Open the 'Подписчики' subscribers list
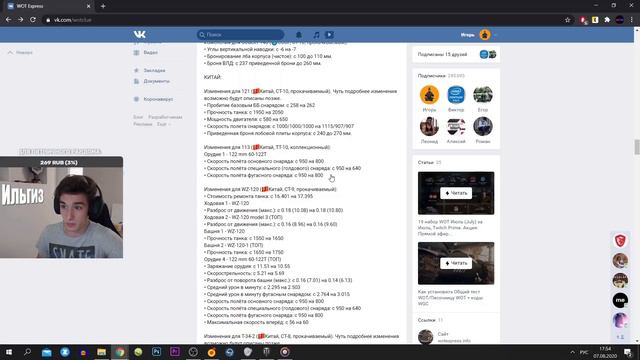This screenshot has width=640, height=360. point(441,76)
